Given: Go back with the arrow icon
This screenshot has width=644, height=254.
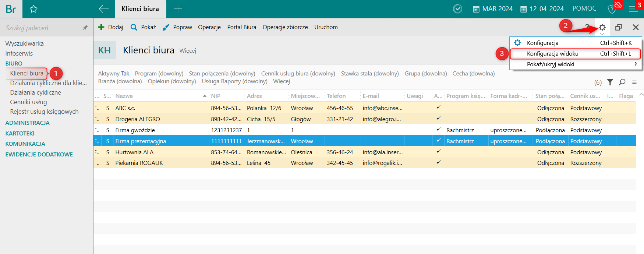Looking at the screenshot, I should coord(104,9).
